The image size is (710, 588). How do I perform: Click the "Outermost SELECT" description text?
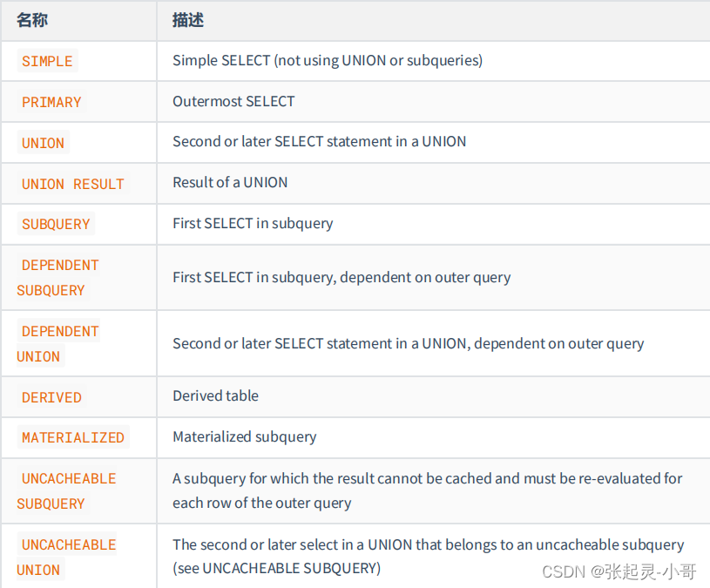(233, 101)
